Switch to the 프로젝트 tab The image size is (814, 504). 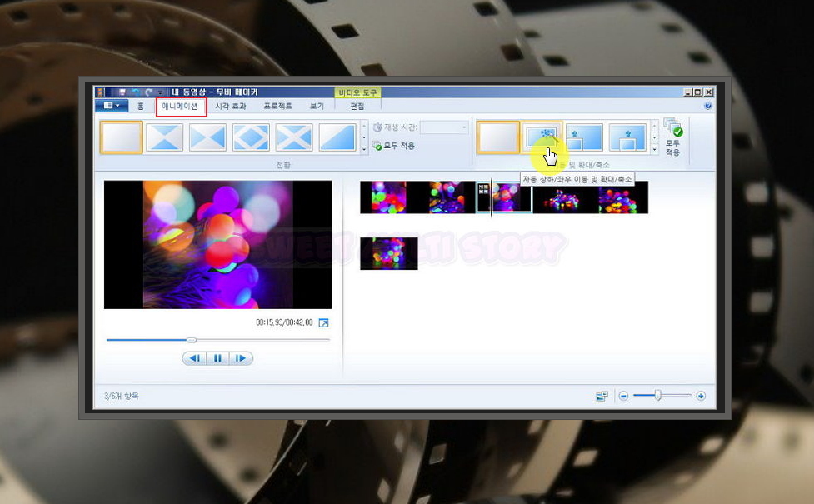point(278,106)
